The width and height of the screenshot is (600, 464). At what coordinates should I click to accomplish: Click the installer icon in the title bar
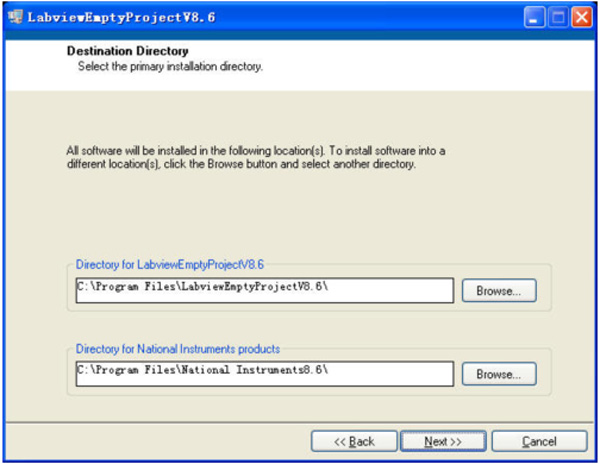click(x=14, y=16)
